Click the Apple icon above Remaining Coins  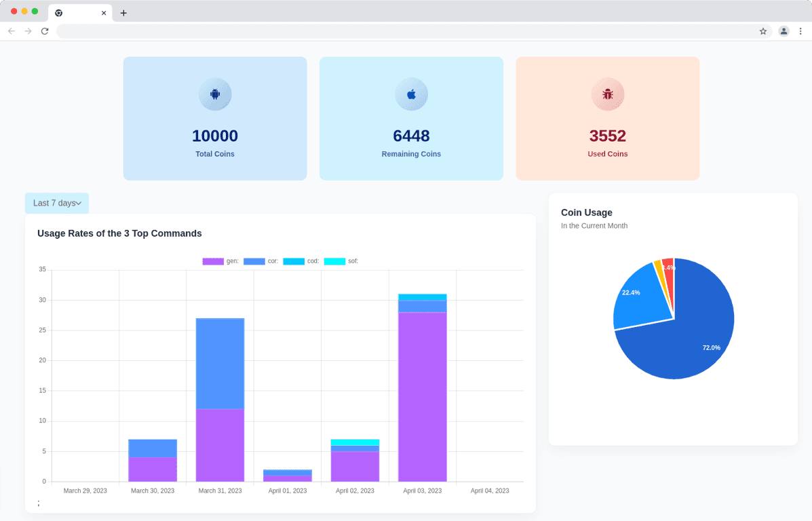pyautogui.click(x=411, y=94)
